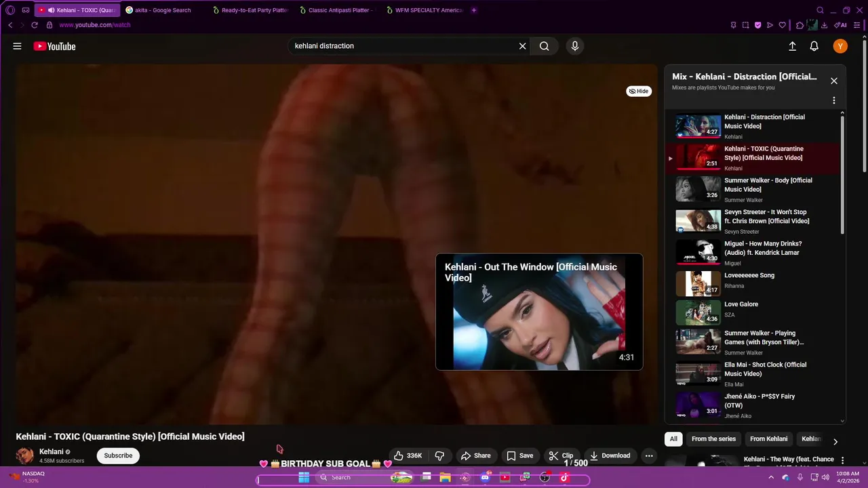This screenshot has width=868, height=488.
Task: Open the send flow arrow icon
Action: [770, 25]
